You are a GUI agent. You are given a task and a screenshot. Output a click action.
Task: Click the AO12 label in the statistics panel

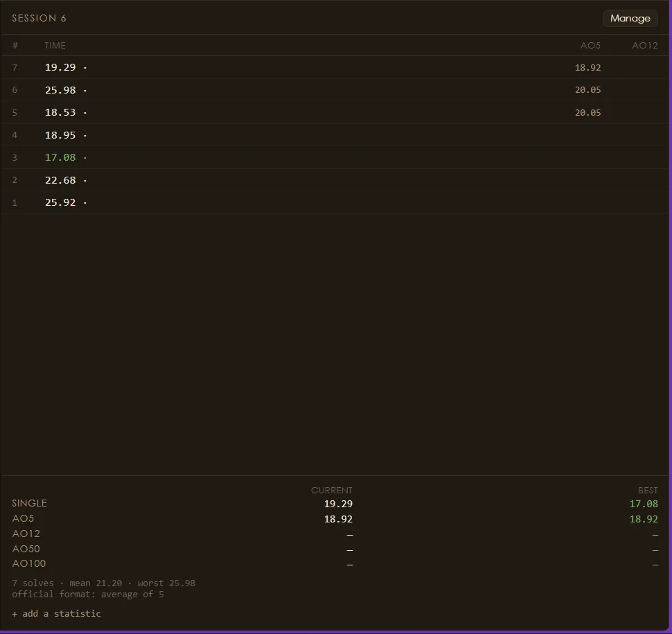pos(26,534)
